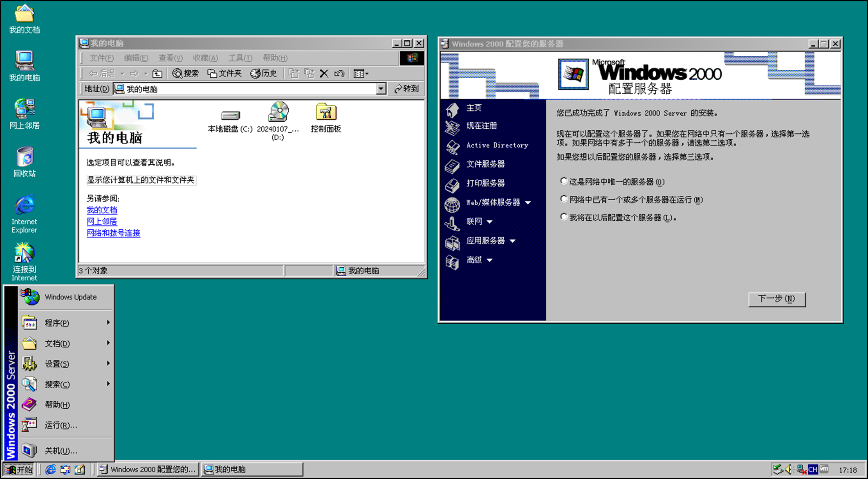This screenshot has height=479, width=868.
Task: Select 文件服务器 in the configuration sidebar
Action: 487,164
